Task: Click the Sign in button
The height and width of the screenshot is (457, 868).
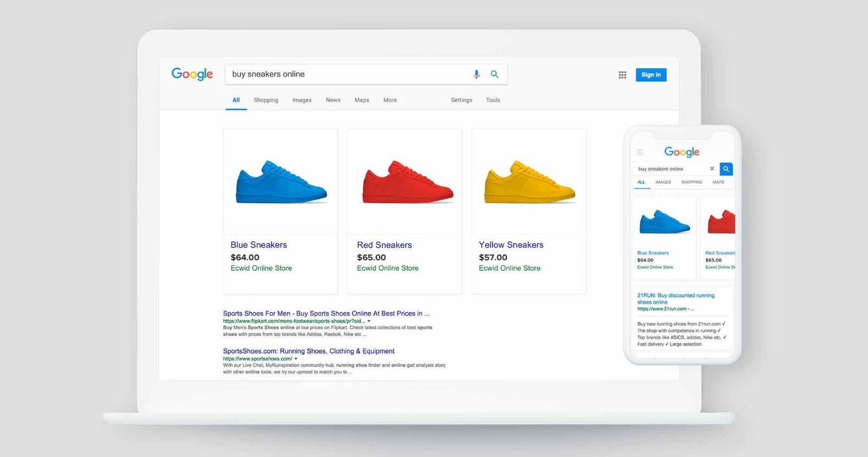Action: [651, 75]
